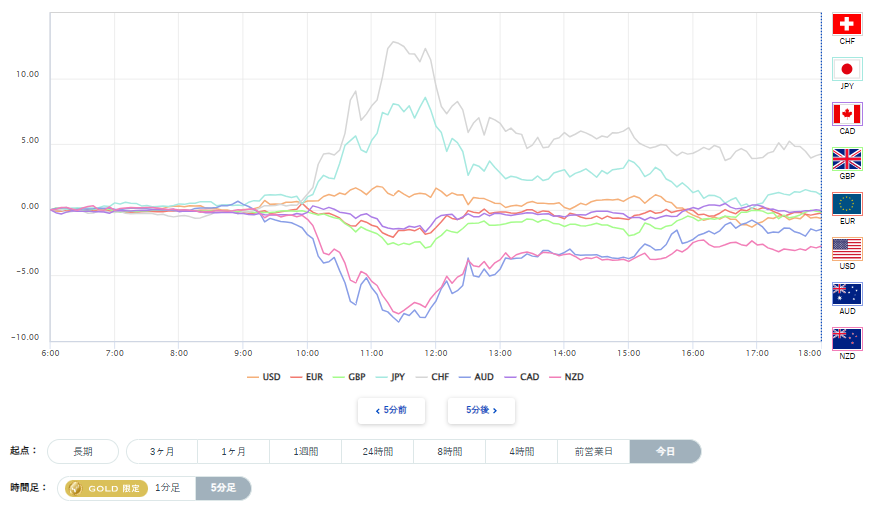Go forward with the 5分後 button
This screenshot has width=872, height=513.
(x=482, y=411)
